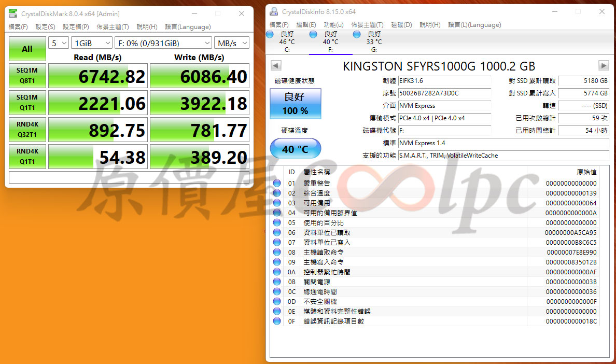Click the blue status orb for drive G:
Image resolution: width=616 pixels, height=364 pixels.
(x=357, y=34)
